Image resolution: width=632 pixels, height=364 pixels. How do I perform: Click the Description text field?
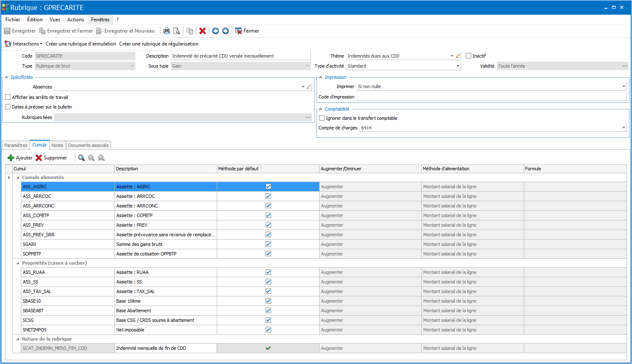click(241, 56)
